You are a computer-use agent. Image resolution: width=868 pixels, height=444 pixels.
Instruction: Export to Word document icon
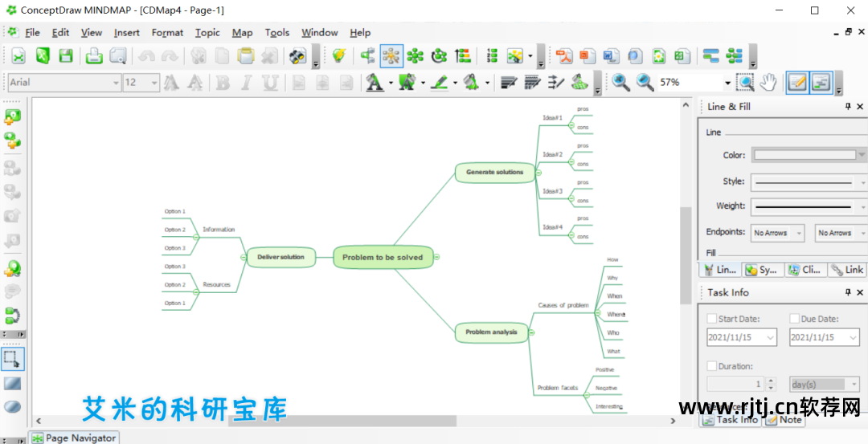611,55
